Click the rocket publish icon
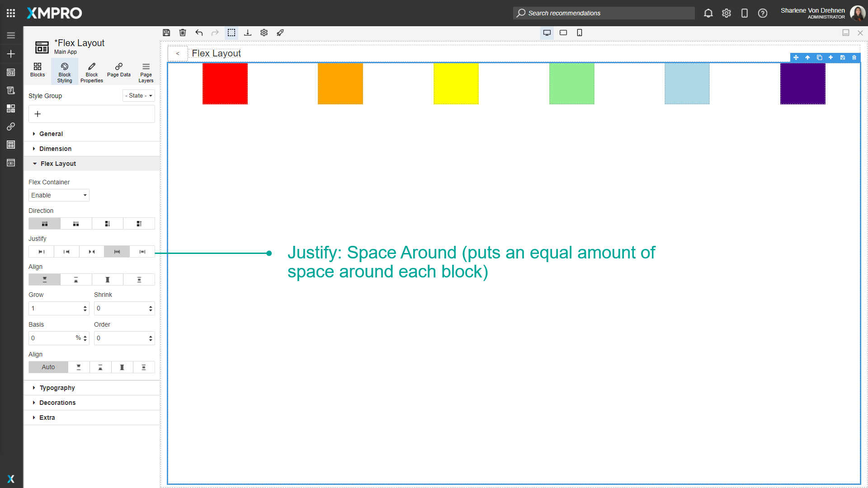This screenshot has height=488, width=868. [x=280, y=33]
